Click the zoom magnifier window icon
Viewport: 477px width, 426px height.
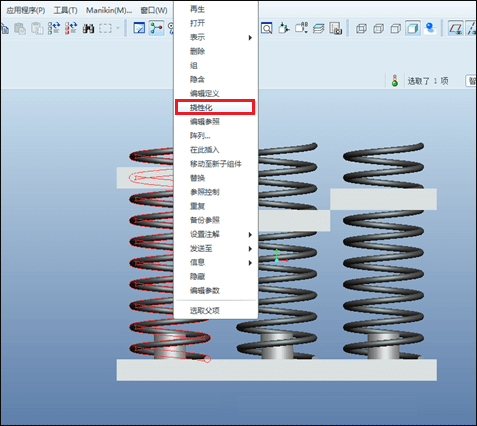(x=267, y=28)
